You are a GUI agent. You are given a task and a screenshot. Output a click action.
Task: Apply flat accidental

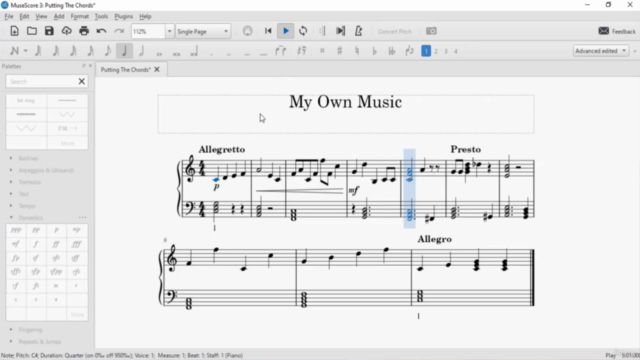(375, 51)
